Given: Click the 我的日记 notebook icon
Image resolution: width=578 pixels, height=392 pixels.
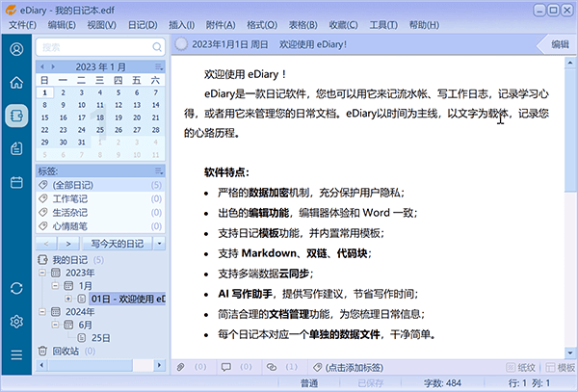Looking at the screenshot, I should click(x=42, y=260).
